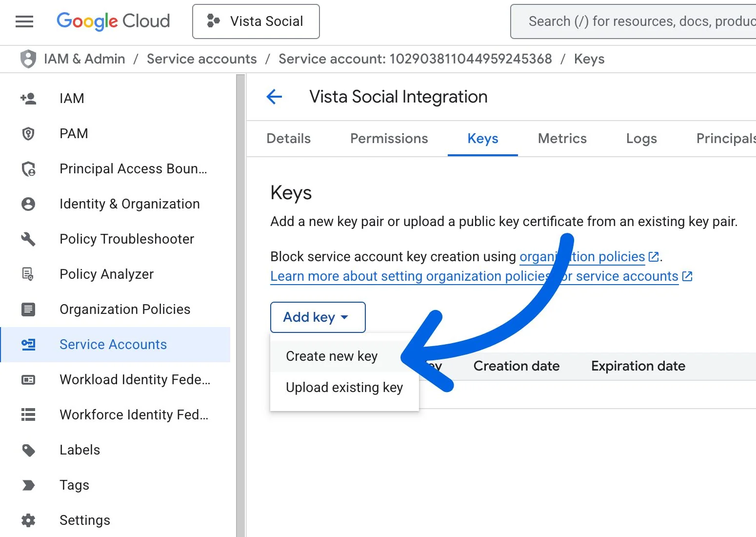This screenshot has width=756, height=537.
Task: Expand the Add key dropdown
Action: pyautogui.click(x=318, y=317)
